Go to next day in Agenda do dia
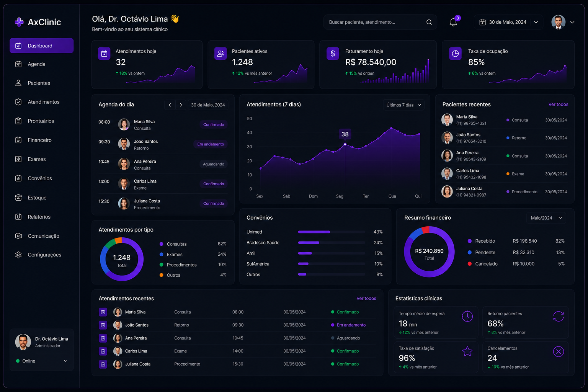The width and height of the screenshot is (588, 392). tap(181, 105)
